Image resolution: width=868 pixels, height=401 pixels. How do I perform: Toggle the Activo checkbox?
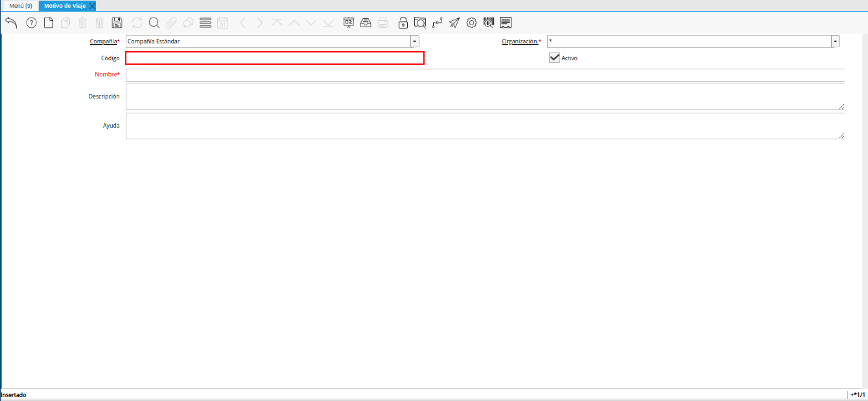coord(554,58)
